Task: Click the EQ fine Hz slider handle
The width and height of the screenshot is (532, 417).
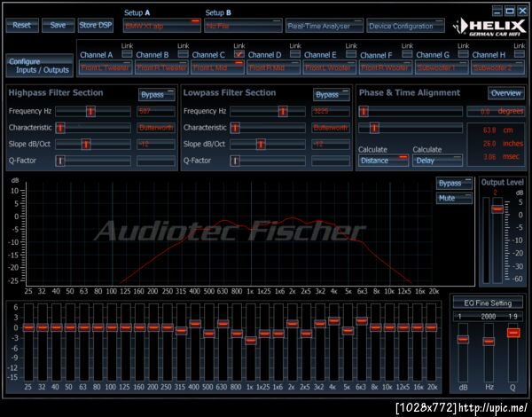Action: point(489,342)
